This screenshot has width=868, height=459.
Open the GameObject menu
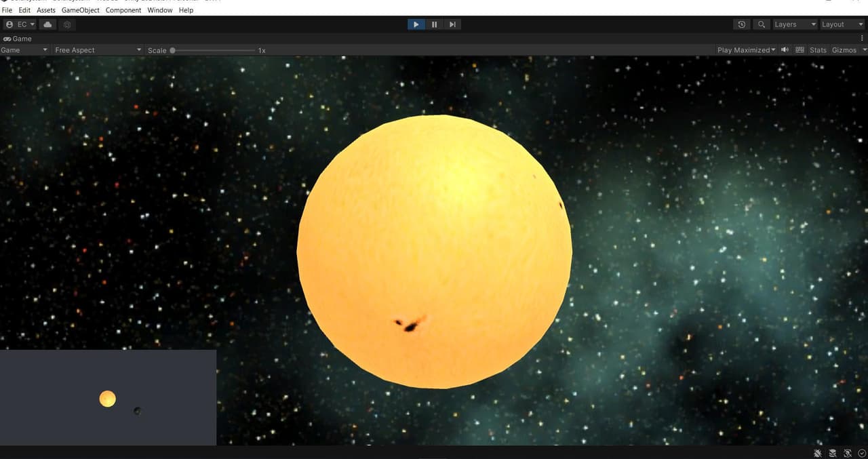click(x=80, y=10)
